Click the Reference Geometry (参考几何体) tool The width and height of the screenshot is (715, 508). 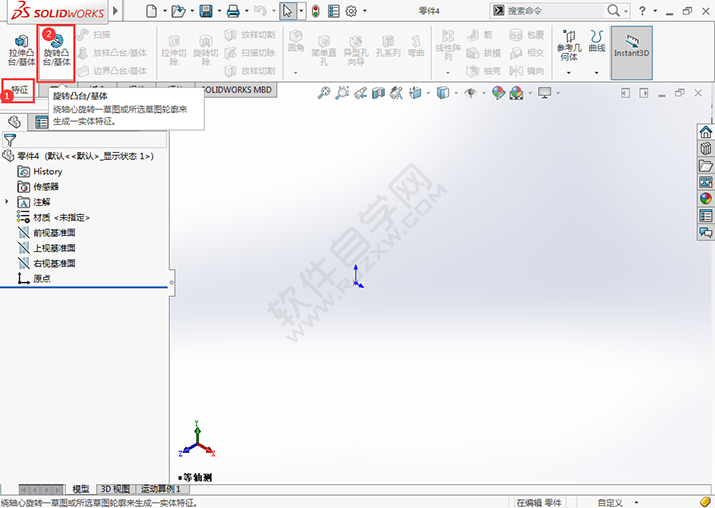(569, 46)
